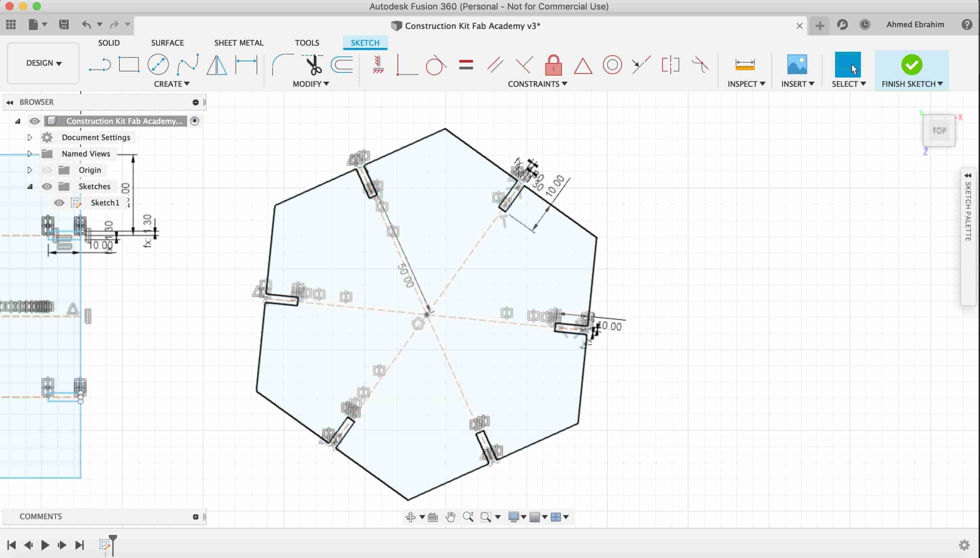Switch to the TOOLS tab
980x558 pixels.
[x=307, y=43]
